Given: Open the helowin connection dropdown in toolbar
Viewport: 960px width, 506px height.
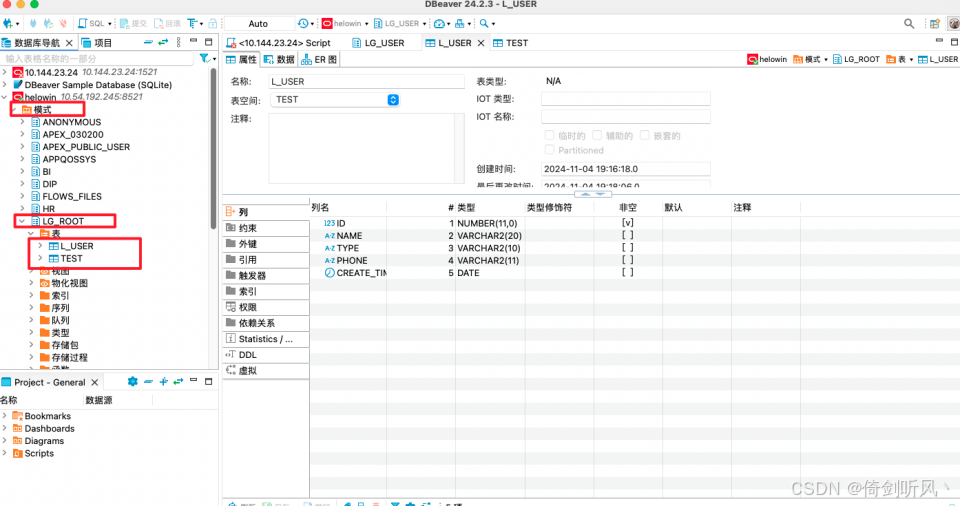Looking at the screenshot, I should click(345, 23).
